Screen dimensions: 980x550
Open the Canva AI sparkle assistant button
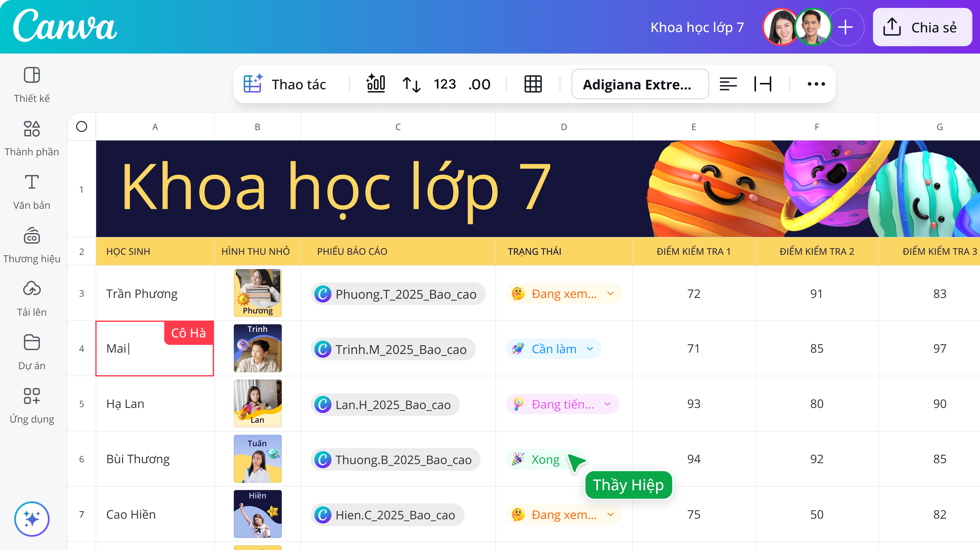click(32, 519)
